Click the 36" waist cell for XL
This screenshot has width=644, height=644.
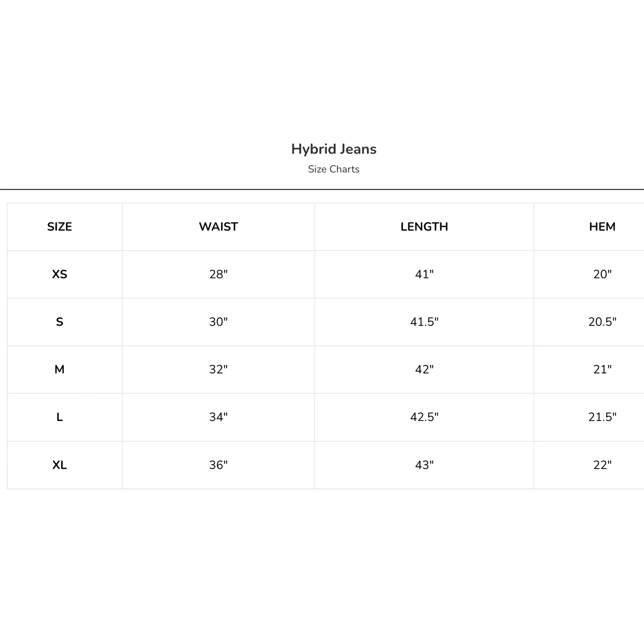218,465
